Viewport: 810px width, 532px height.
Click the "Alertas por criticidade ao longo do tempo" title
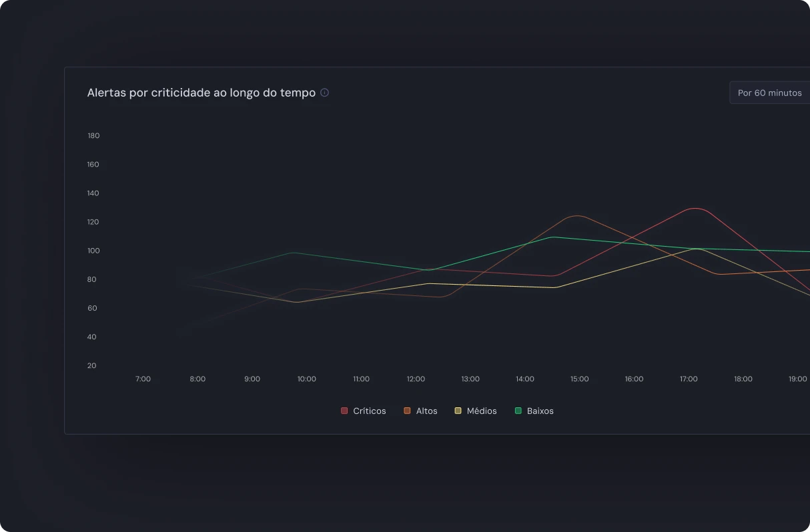click(x=201, y=93)
